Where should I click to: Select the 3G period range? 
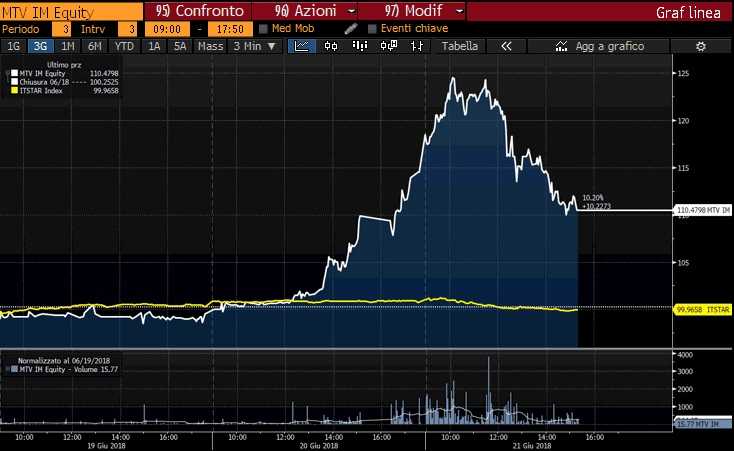pyautogui.click(x=40, y=46)
